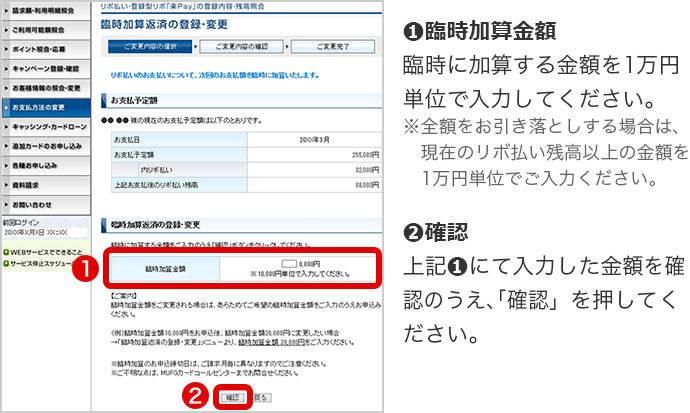Click ご変更内容の確認 step tab

(x=242, y=46)
